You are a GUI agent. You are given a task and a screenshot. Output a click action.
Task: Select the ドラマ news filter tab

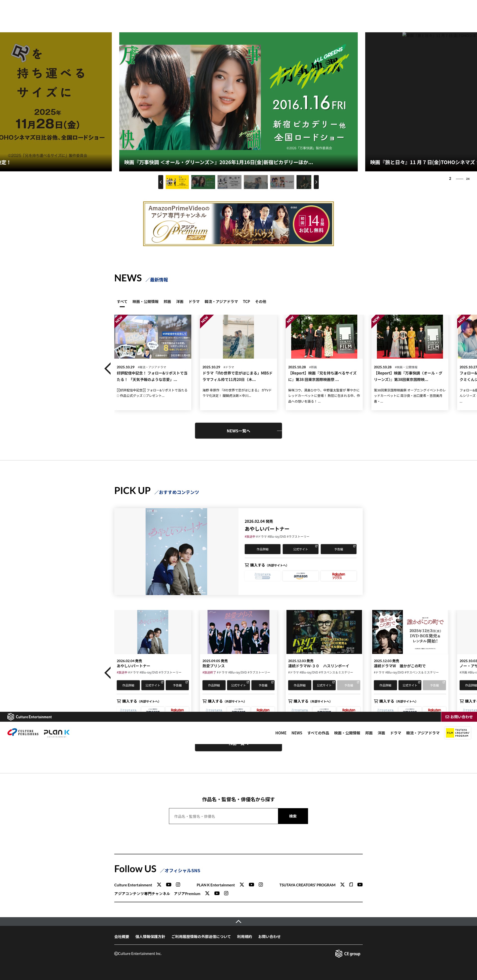[194, 302]
